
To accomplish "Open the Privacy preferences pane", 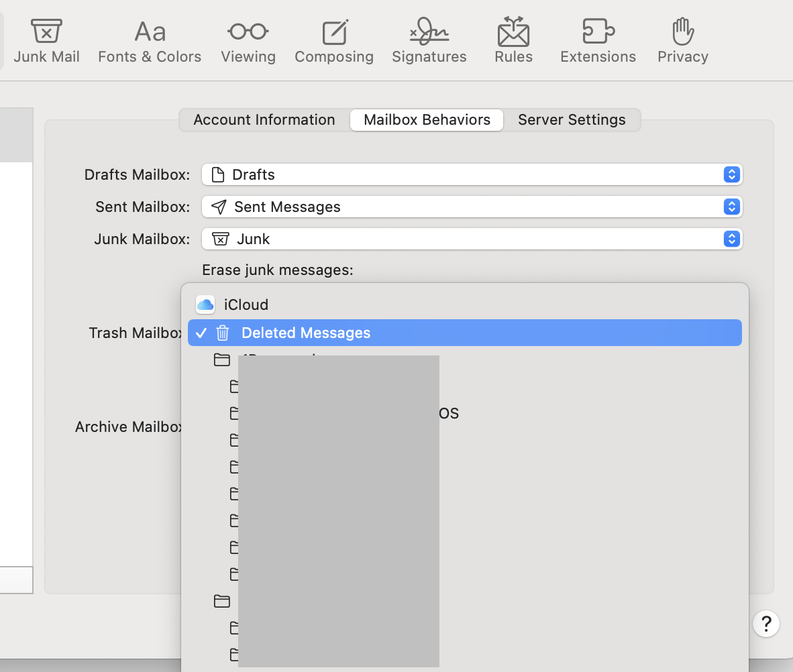I will (x=682, y=42).
